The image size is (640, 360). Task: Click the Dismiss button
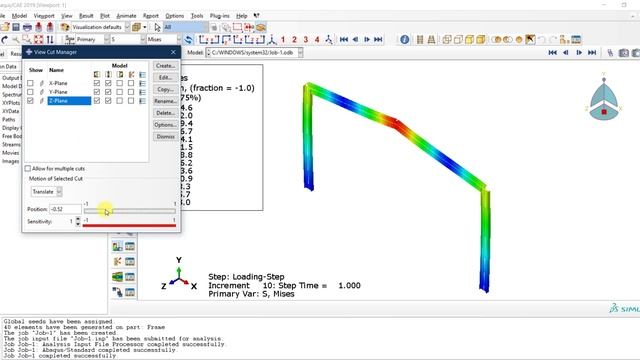coord(166,137)
